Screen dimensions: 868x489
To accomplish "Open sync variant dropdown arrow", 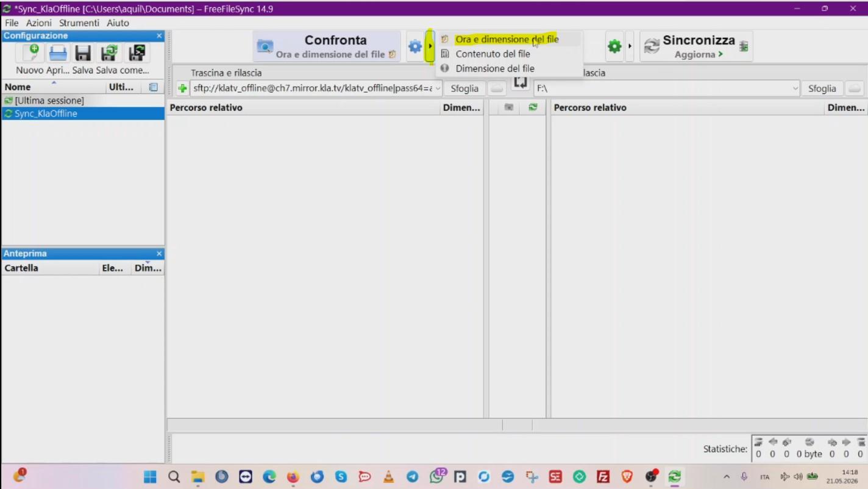I will tap(630, 46).
